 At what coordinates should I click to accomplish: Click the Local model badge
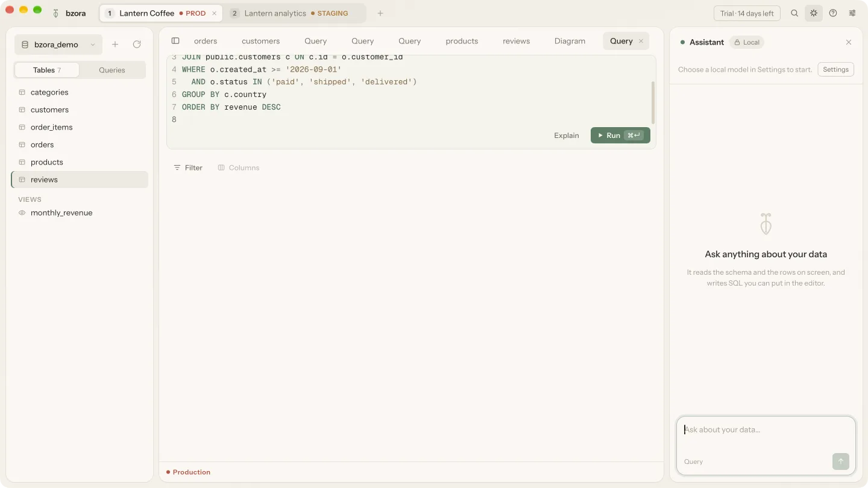[747, 42]
